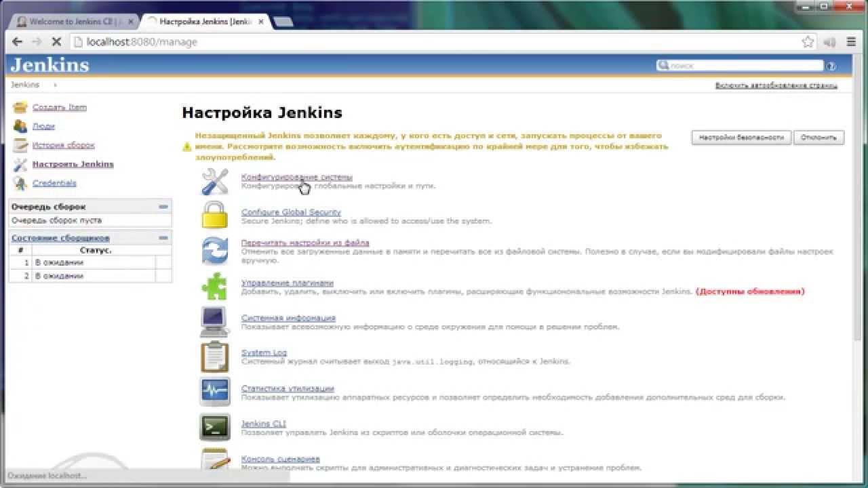Click История сборок sidebar link
The image size is (868, 488).
pyautogui.click(x=64, y=145)
